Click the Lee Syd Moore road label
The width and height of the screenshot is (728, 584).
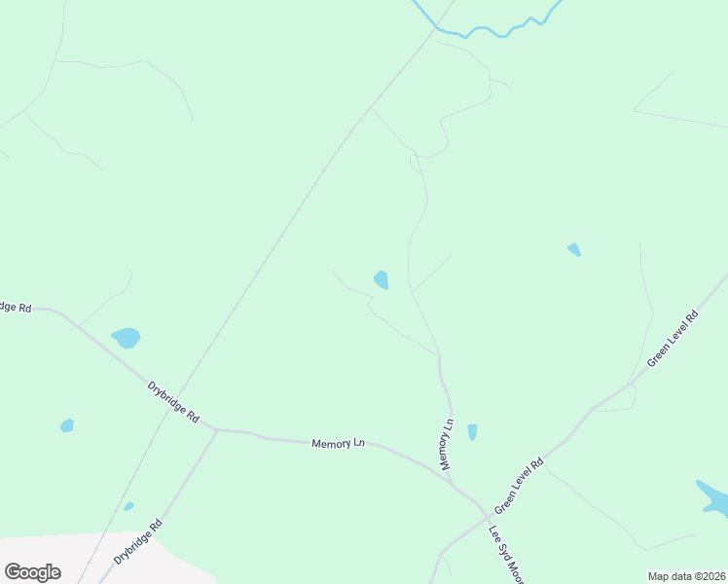[x=506, y=554]
